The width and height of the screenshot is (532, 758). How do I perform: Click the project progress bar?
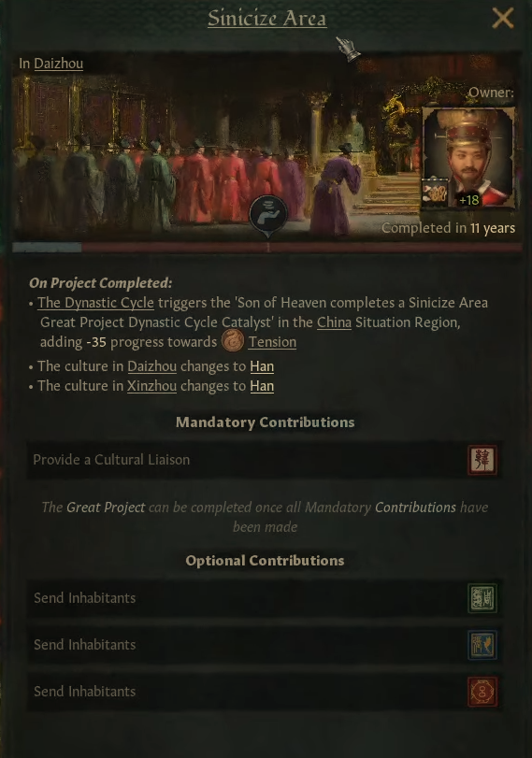(x=267, y=248)
